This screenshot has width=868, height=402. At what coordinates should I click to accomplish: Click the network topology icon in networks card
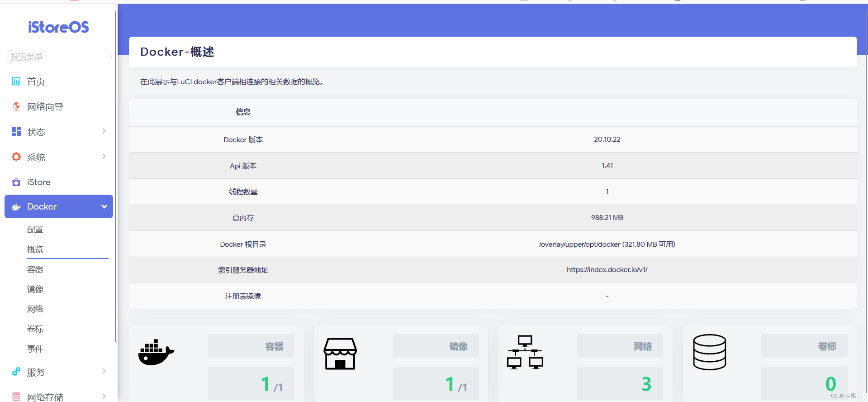(x=525, y=352)
